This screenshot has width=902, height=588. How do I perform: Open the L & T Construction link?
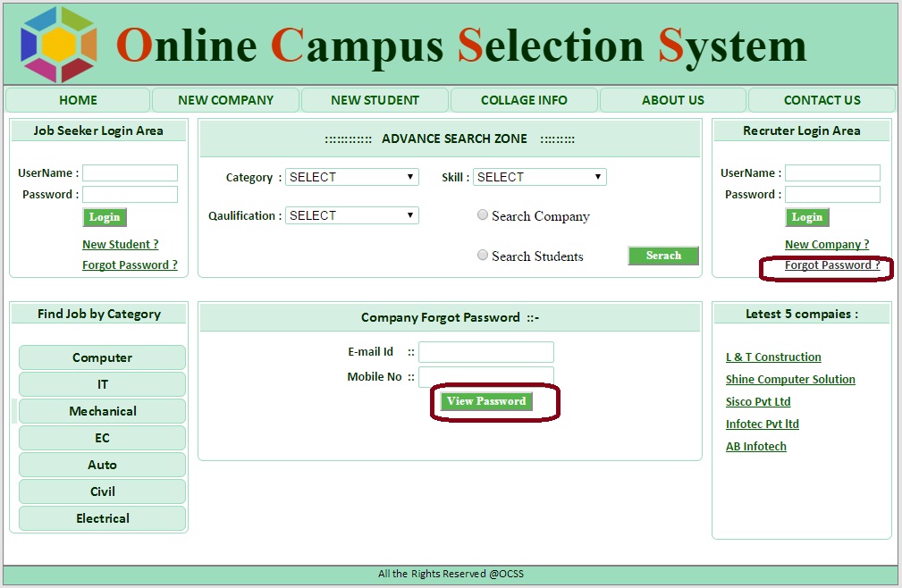773,357
